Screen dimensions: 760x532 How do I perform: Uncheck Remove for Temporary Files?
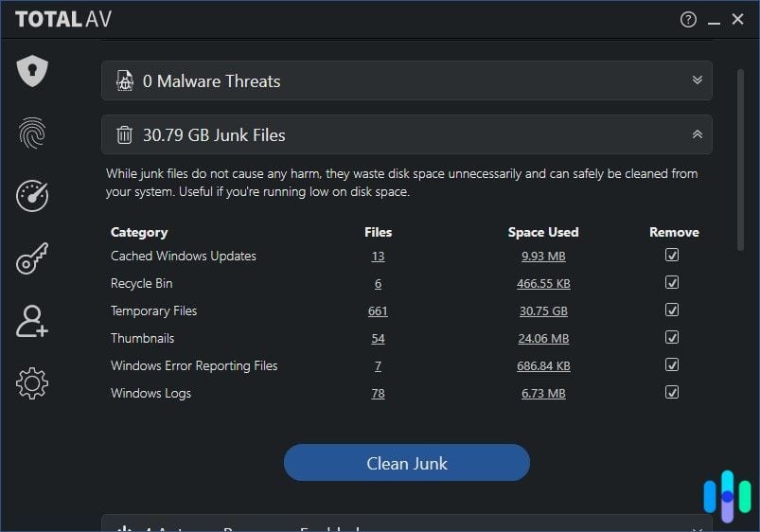click(672, 310)
